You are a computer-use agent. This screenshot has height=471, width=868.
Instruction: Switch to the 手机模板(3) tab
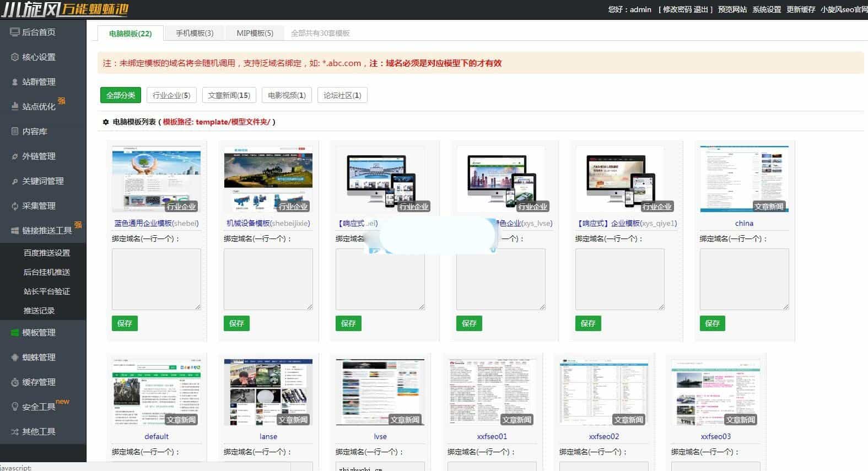[195, 33]
